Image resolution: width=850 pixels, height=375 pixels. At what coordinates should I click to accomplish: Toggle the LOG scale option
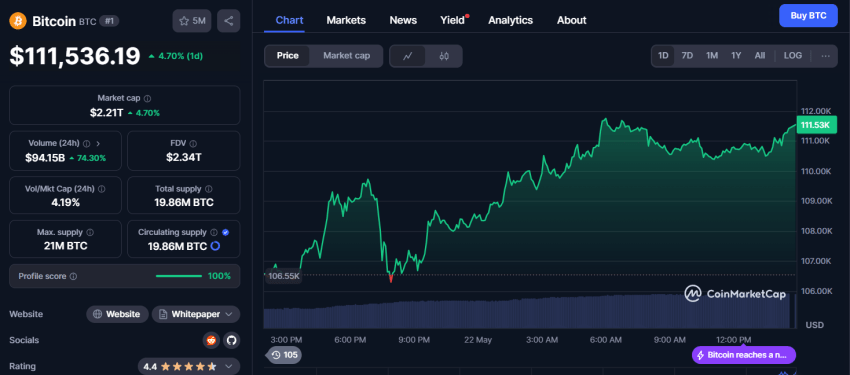click(793, 56)
